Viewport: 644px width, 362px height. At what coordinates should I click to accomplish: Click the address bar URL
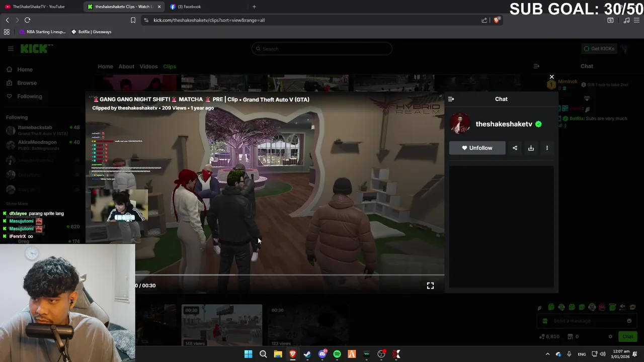pyautogui.click(x=209, y=20)
